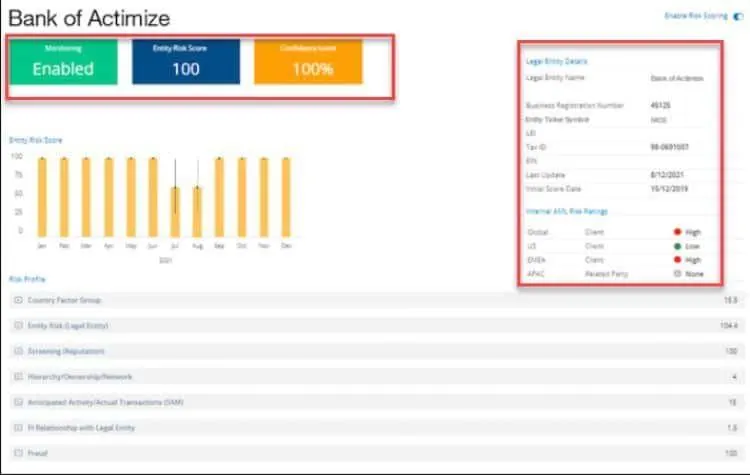The width and height of the screenshot is (750, 475).
Task: Click the APAC Related Party cell
Action: (606, 274)
